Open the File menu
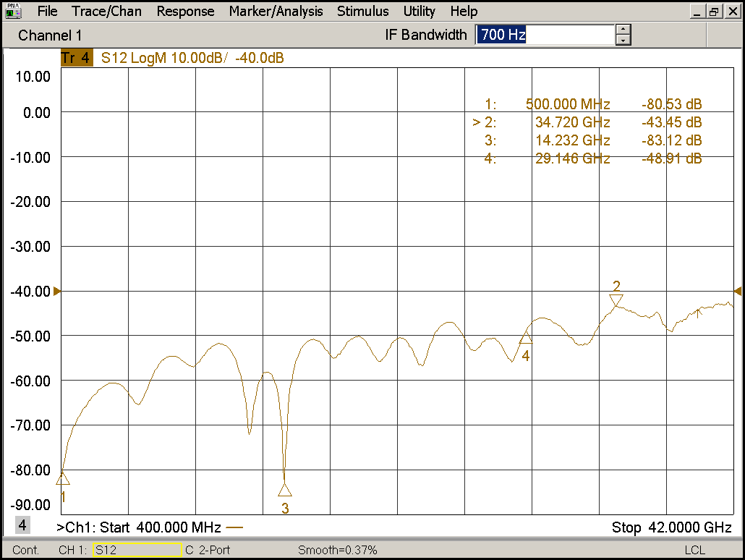 [x=47, y=11]
